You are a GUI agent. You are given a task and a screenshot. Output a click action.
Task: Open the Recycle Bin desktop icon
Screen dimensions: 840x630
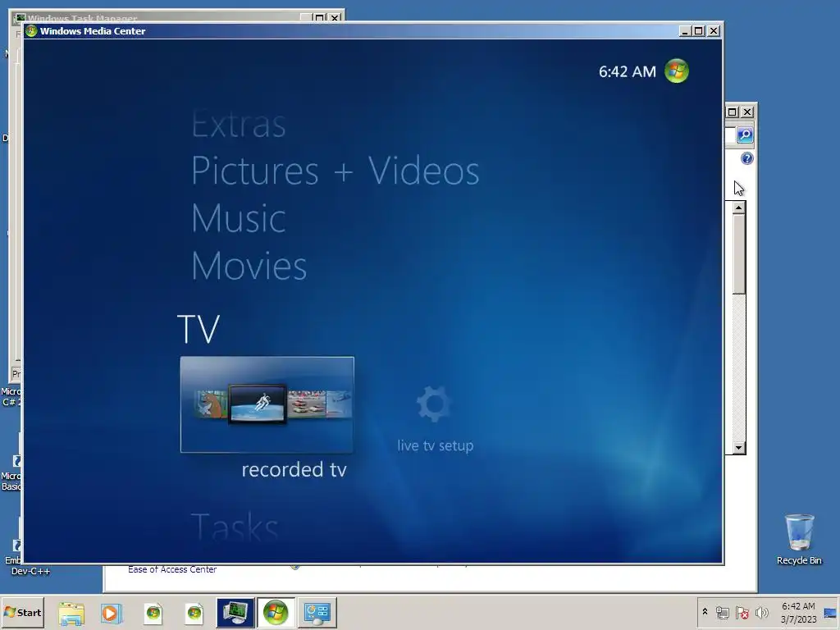[799, 540]
